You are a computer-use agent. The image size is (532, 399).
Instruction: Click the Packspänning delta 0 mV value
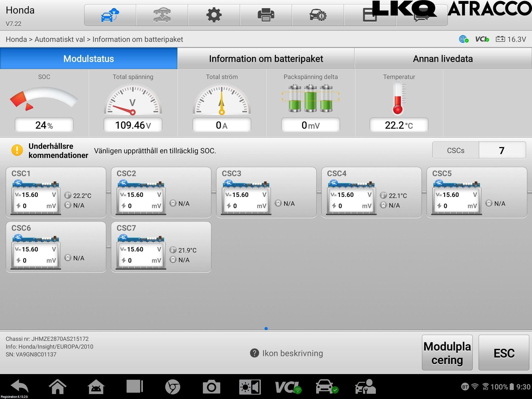310,125
